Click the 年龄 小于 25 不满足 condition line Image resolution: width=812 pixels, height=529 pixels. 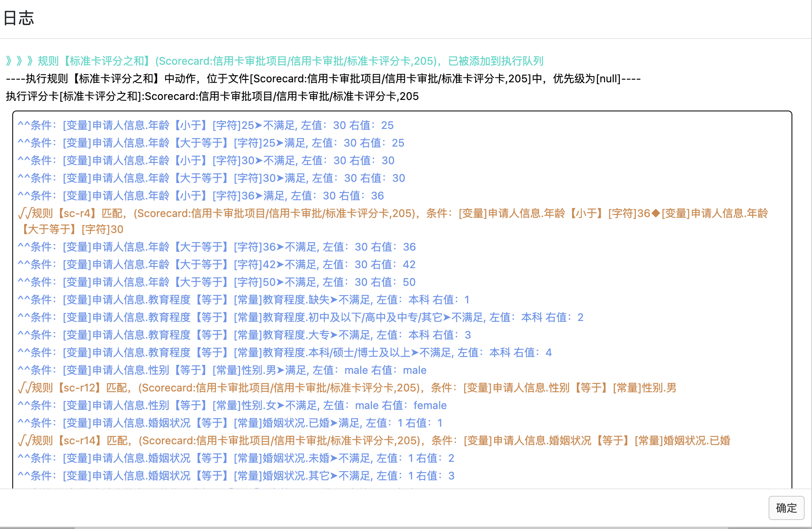click(x=205, y=125)
